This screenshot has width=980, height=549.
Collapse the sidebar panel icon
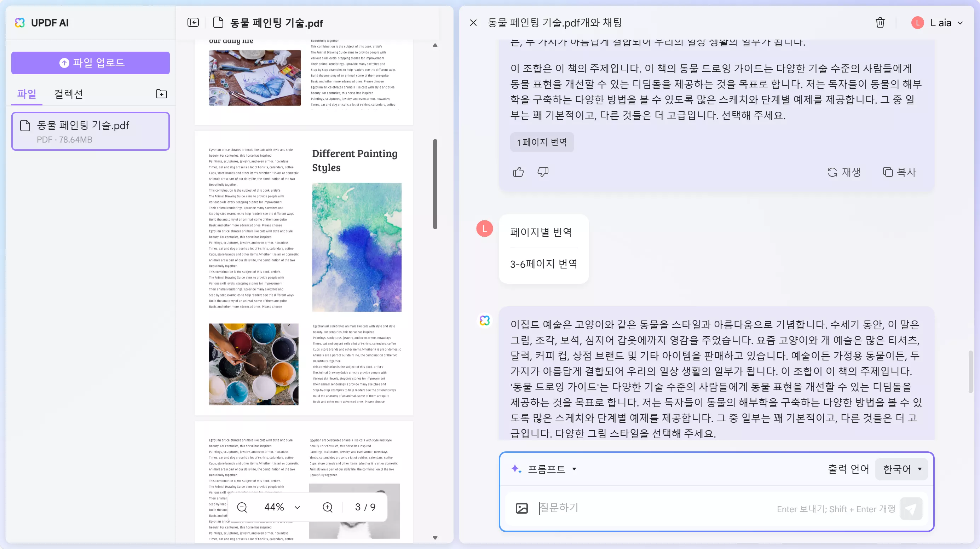point(193,23)
